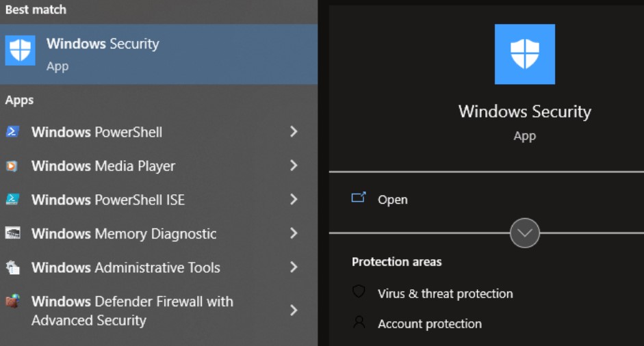644x346 pixels.
Task: Click the Windows Security shield icon in Best match
Action: click(x=20, y=51)
